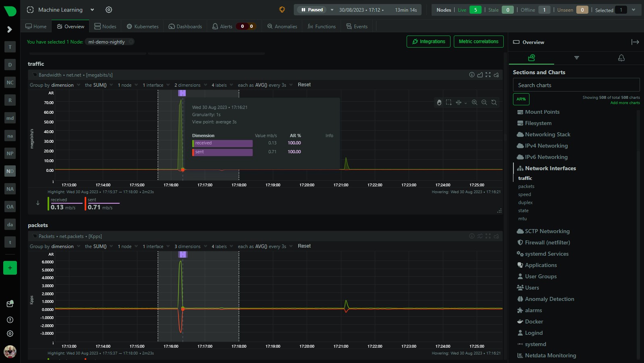Open the bell alerts tab in sidebar
The width and height of the screenshot is (644, 363).
[621, 58]
